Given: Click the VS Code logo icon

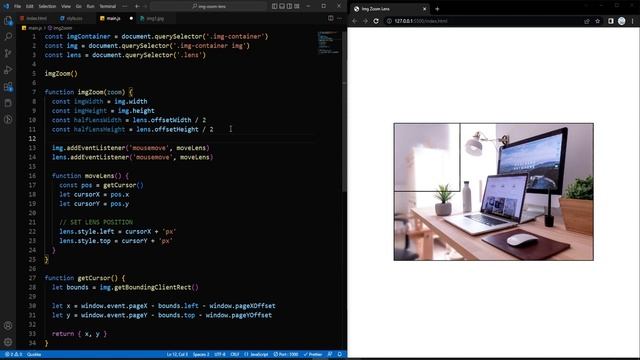Looking at the screenshot, I should 6,6.
